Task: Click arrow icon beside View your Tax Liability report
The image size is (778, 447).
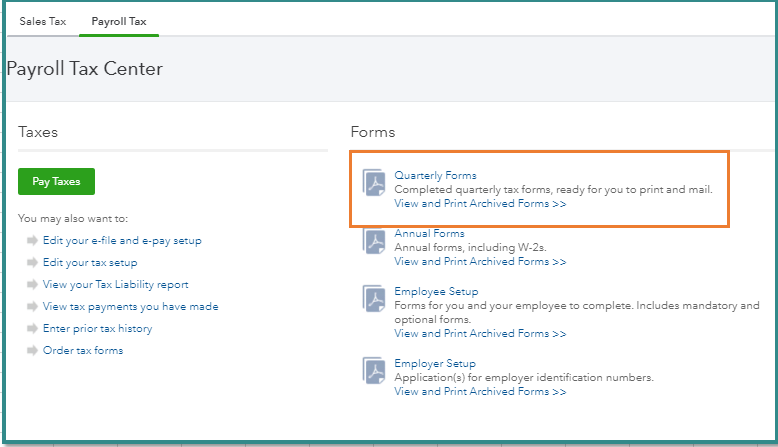Action: [33, 285]
